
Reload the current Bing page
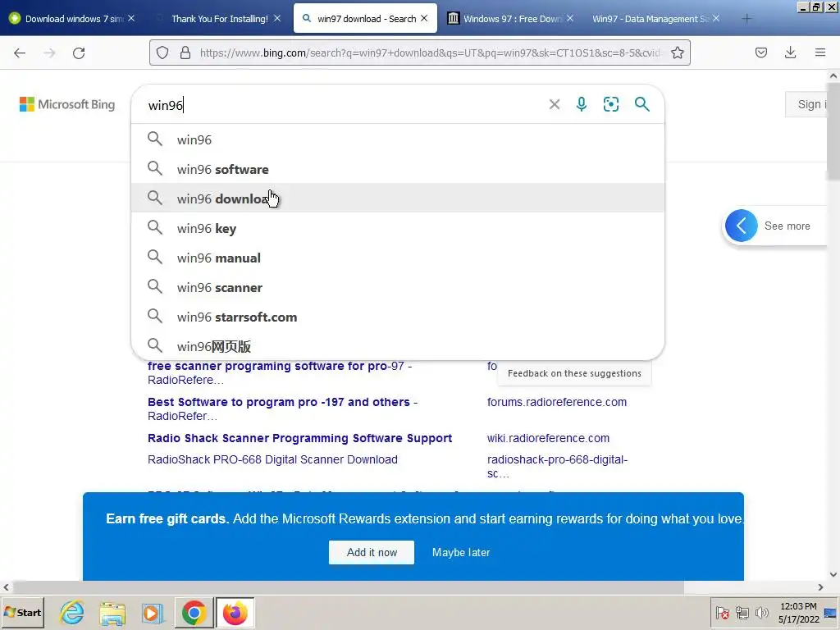coord(79,52)
